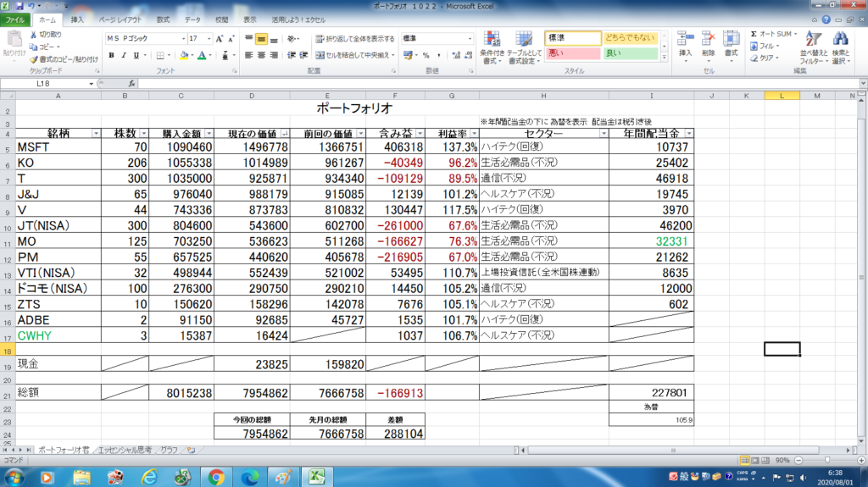Open filter dropdown for 銘柄 column
Screen dimensions: 868x487
click(96, 134)
